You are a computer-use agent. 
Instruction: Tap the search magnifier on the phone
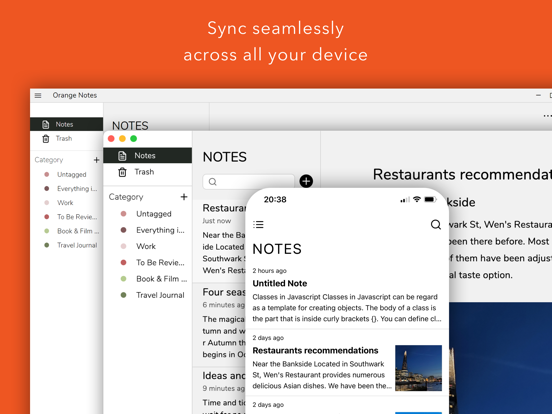point(436,225)
